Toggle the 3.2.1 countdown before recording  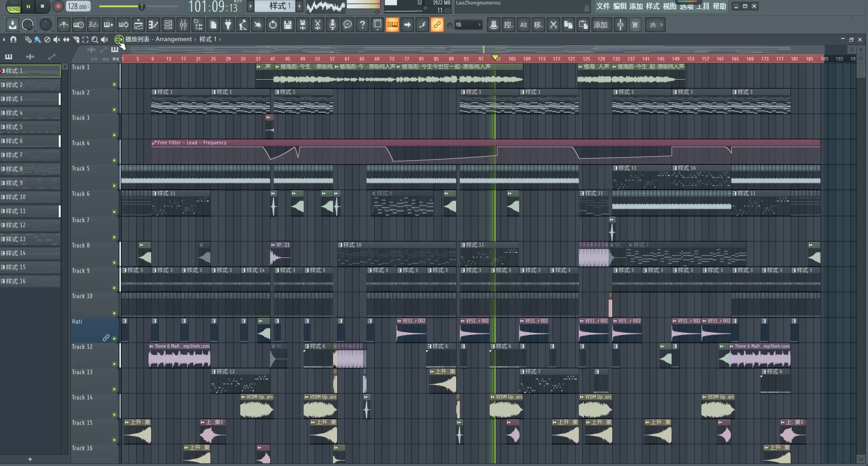[93, 24]
